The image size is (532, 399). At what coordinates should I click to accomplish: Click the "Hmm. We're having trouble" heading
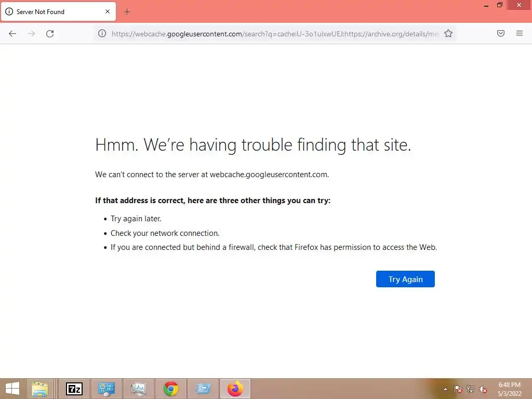pyautogui.click(x=253, y=145)
